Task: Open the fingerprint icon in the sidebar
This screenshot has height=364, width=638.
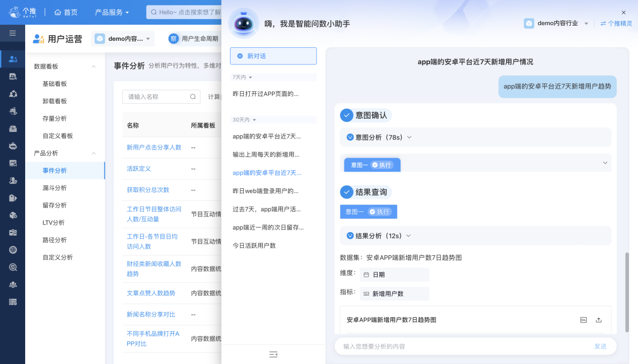Action: point(13,250)
